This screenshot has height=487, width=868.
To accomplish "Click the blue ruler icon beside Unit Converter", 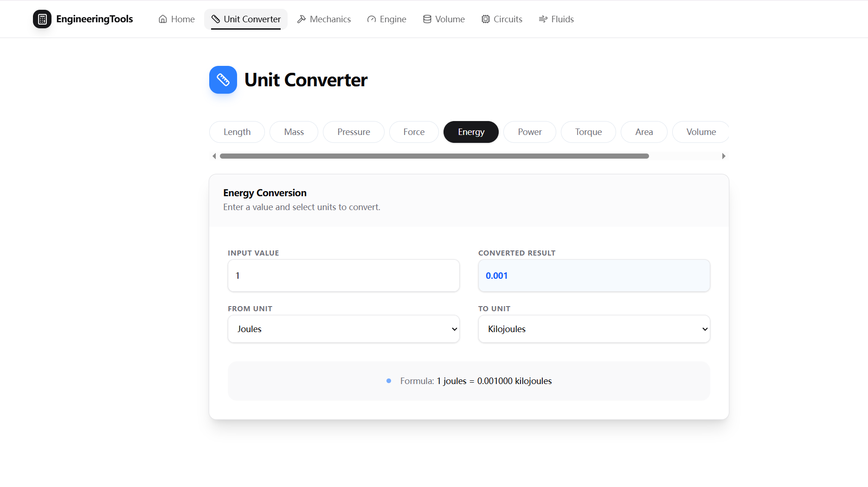I will [223, 79].
